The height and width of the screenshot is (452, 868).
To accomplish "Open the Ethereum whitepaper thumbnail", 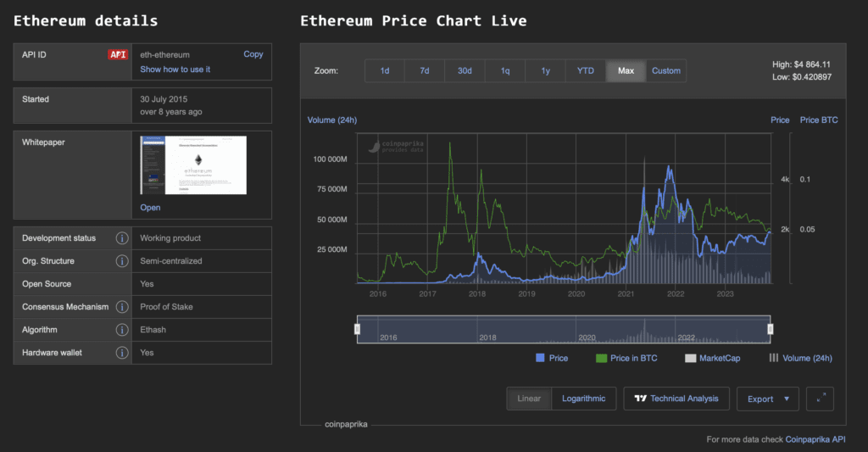I will pyautogui.click(x=193, y=165).
